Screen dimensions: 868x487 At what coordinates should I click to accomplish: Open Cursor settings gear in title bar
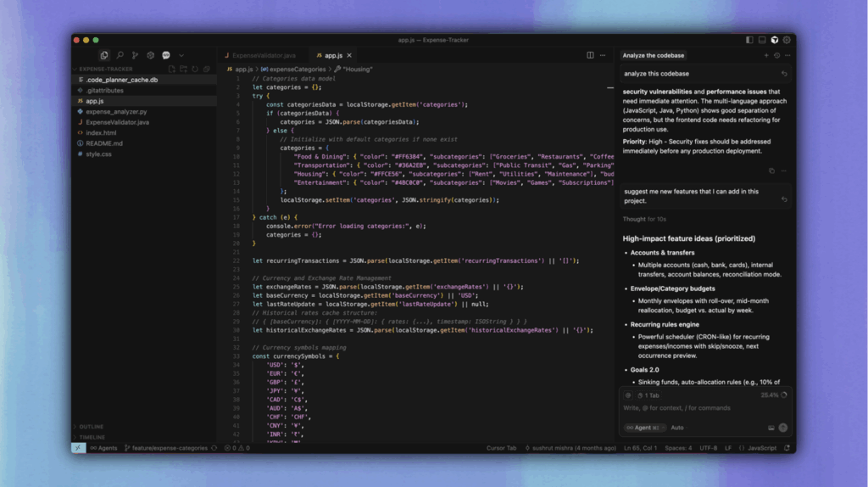coord(787,40)
